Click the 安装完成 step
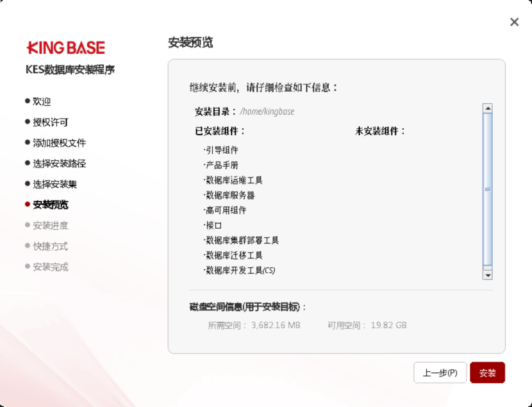This screenshot has height=407, width=532. pyautogui.click(x=50, y=267)
